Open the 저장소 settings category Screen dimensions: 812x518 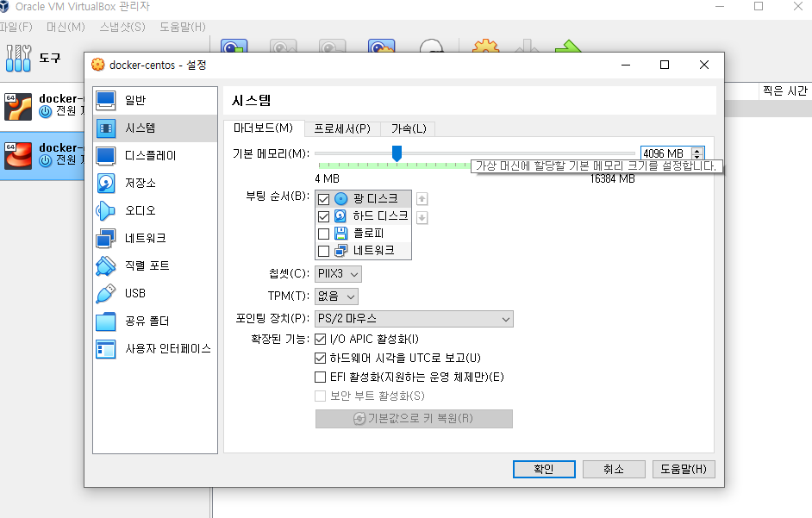point(155,183)
